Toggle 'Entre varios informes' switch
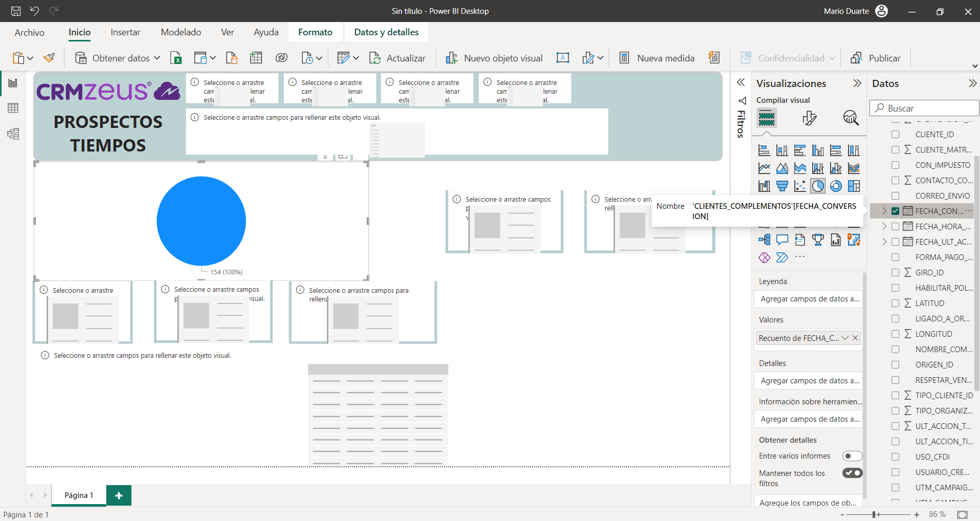The width and height of the screenshot is (980, 521). [x=852, y=456]
